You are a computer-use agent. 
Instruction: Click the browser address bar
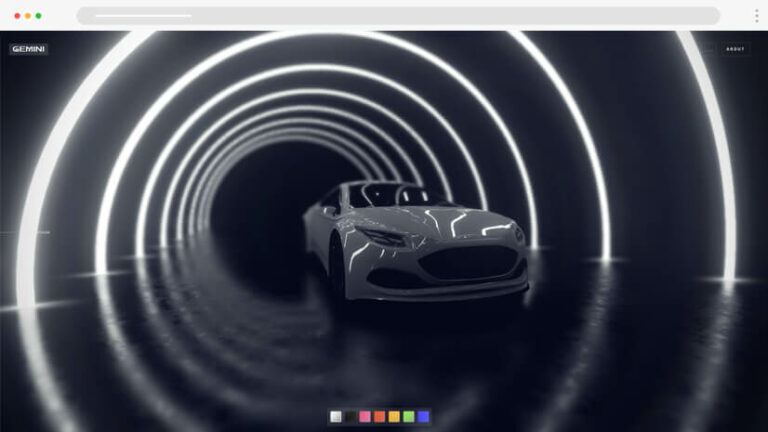(398, 16)
